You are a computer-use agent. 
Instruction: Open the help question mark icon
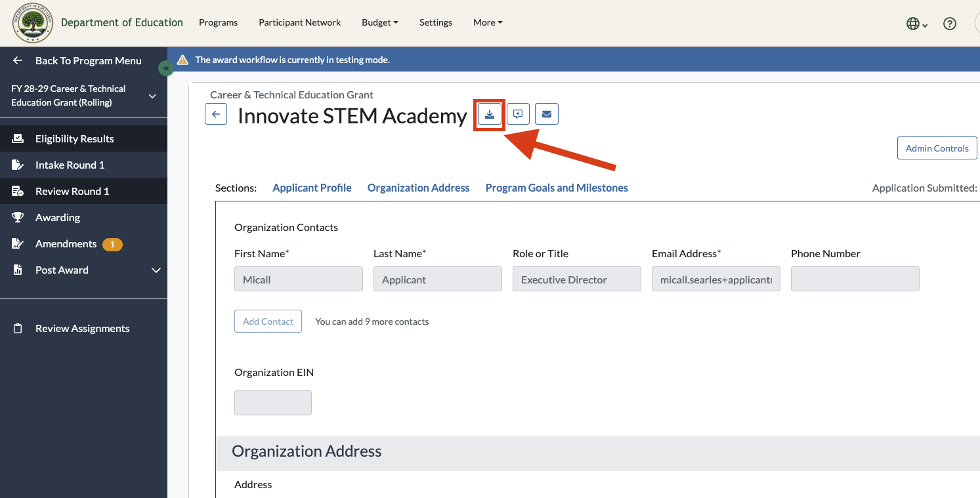point(949,24)
